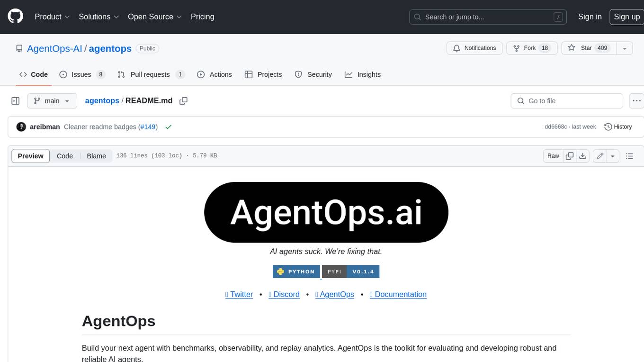
Task: Switch to Blame view
Action: pyautogui.click(x=96, y=156)
